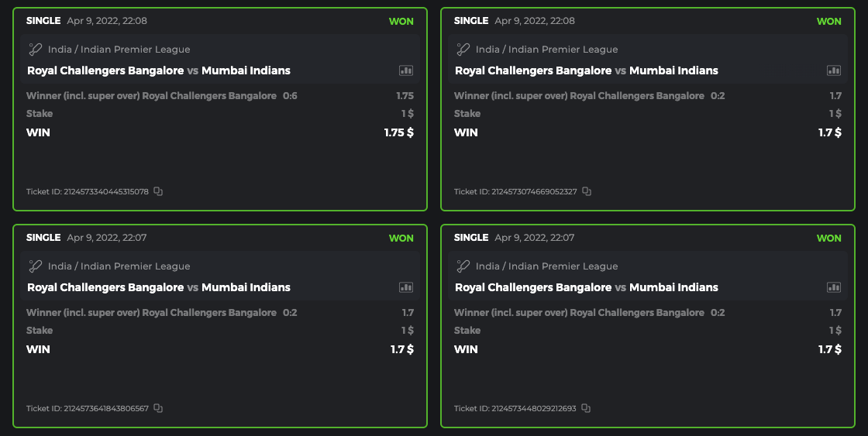868x436 pixels.
Task: Select ticket ID text ending in 806567
Action: (x=88, y=408)
